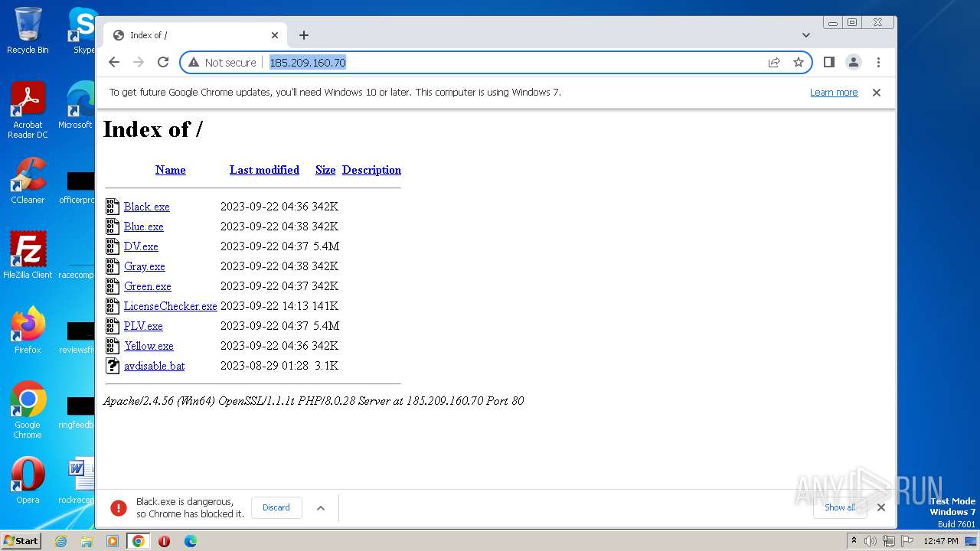Click the binary file icon beside LicenseChecker.exe
The image size is (980, 551).
click(113, 306)
